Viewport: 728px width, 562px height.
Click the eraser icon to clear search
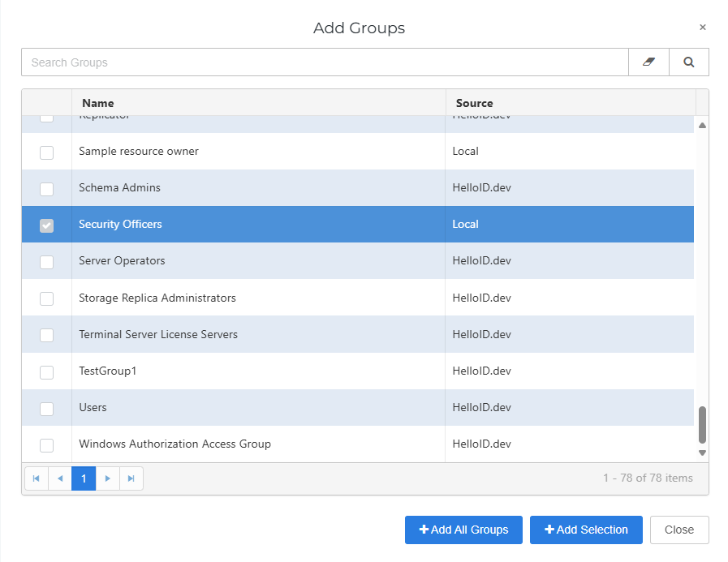(648, 62)
